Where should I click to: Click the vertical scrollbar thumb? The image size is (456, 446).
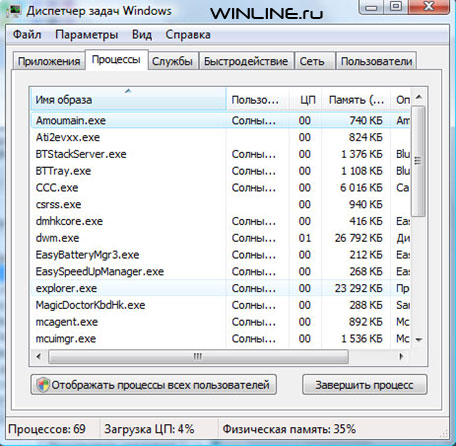(x=418, y=161)
